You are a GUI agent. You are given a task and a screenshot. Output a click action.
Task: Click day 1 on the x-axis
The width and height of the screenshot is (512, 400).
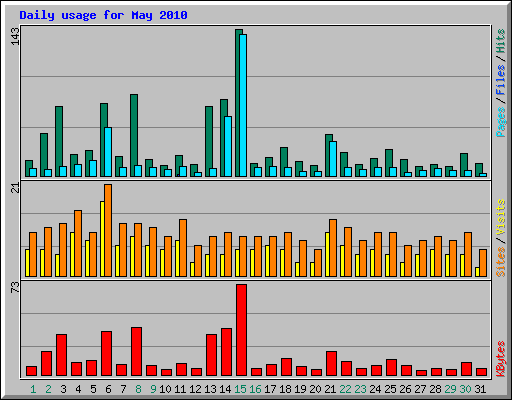tap(33, 389)
